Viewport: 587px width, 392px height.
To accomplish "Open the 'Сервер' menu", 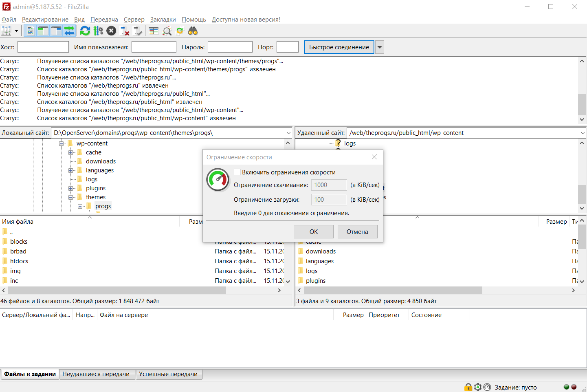I will (x=134, y=20).
